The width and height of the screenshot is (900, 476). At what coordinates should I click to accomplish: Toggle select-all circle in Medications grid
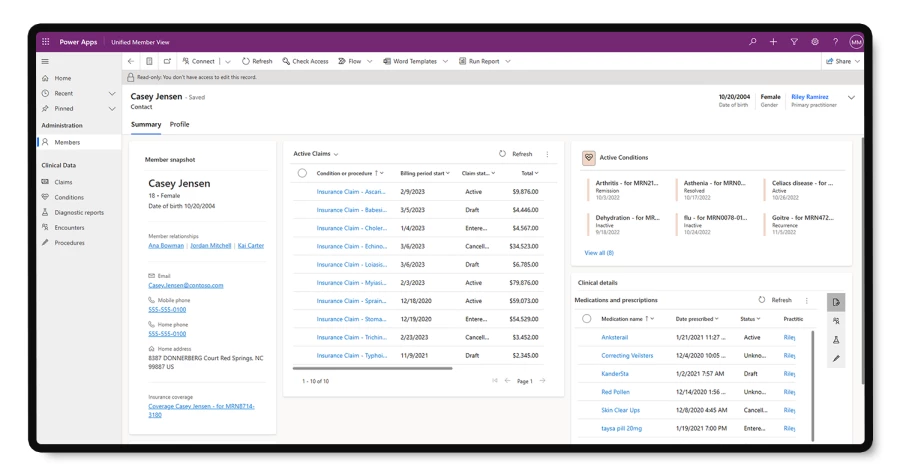(x=587, y=318)
